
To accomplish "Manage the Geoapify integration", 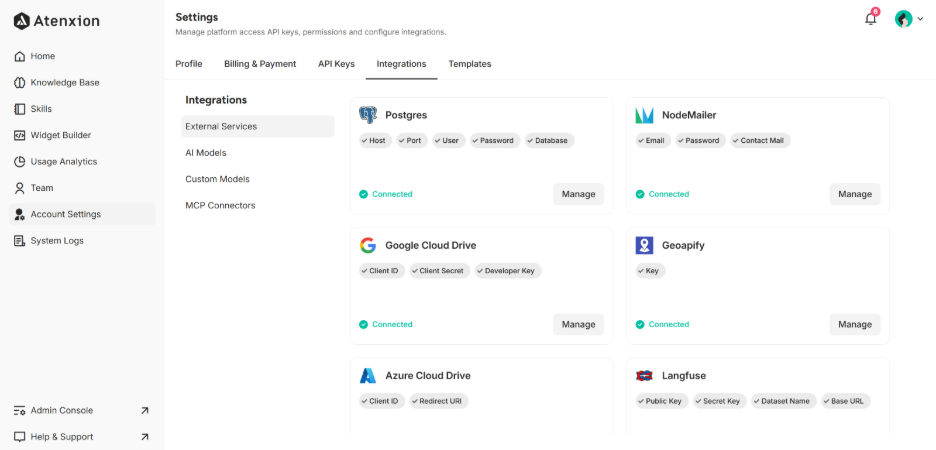I will (x=855, y=325).
